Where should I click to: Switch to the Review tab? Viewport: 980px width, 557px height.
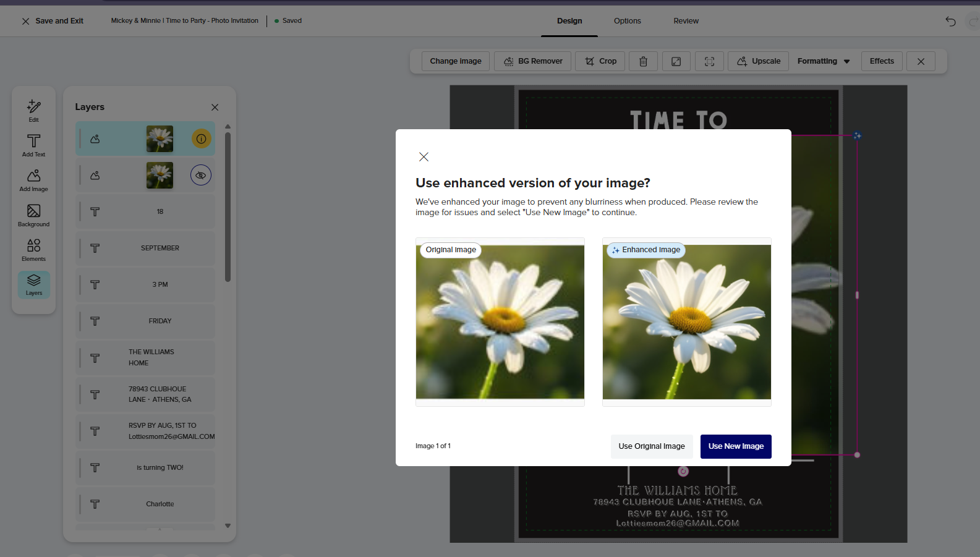click(686, 21)
